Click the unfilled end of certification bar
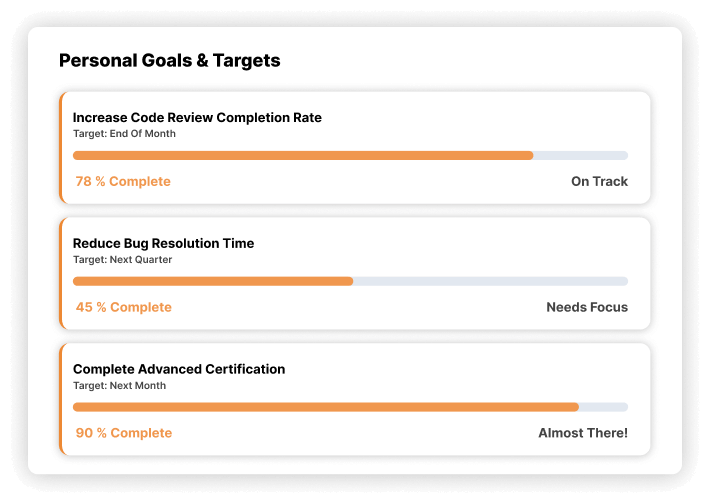 (x=603, y=407)
